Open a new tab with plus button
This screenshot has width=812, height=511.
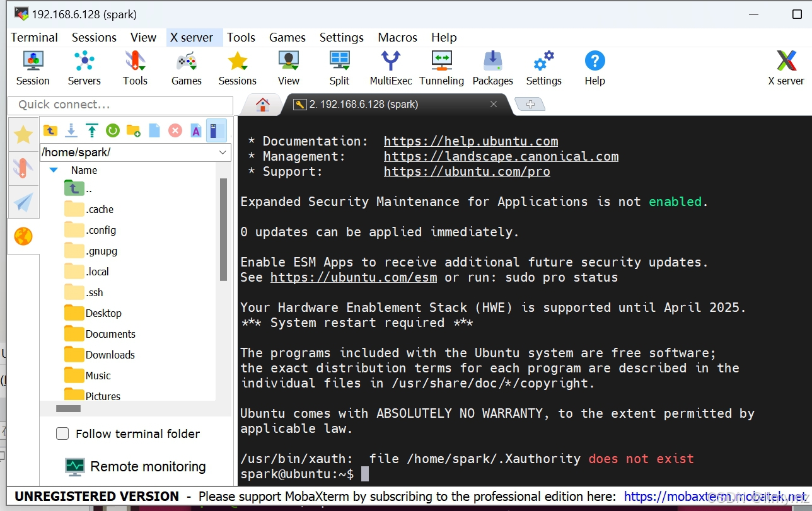coord(530,105)
